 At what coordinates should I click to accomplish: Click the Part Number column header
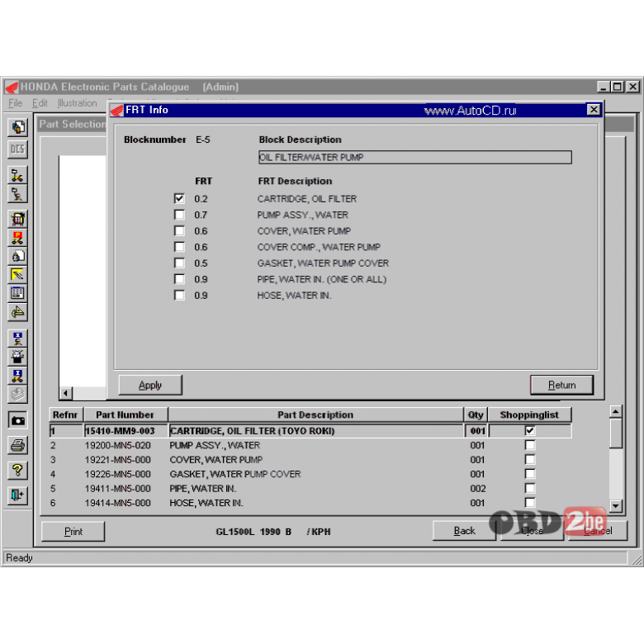click(x=125, y=414)
